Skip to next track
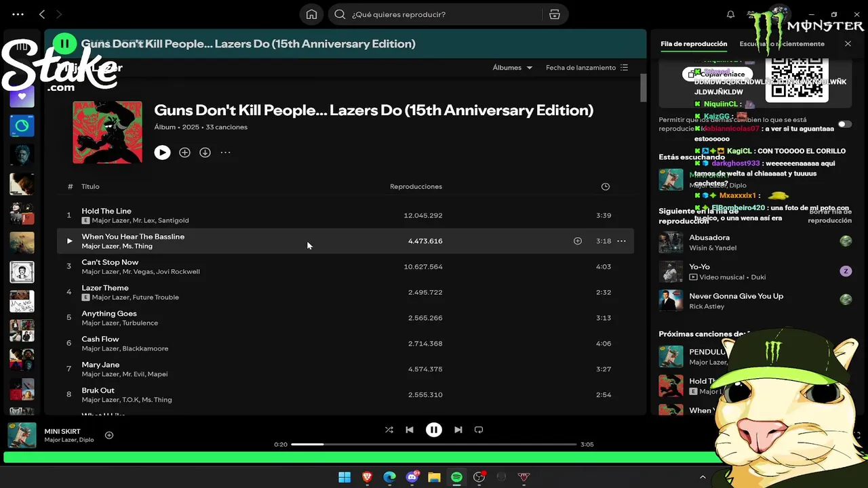Image resolution: width=868 pixels, height=488 pixels. coord(458,430)
